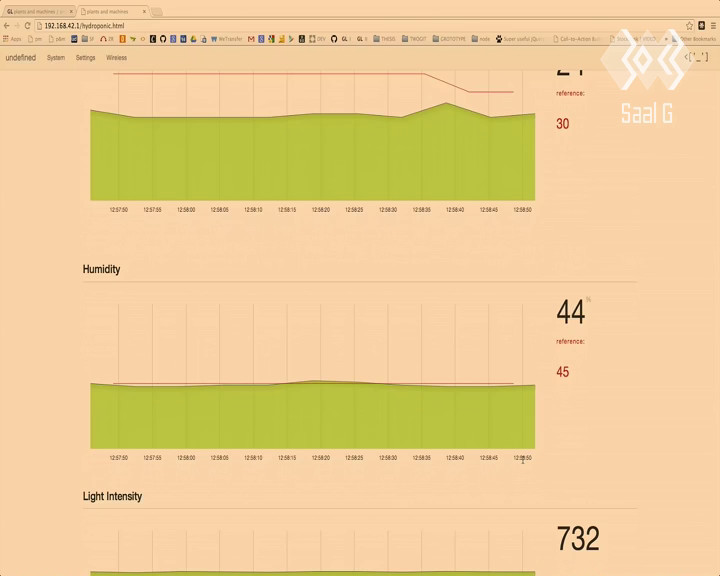The image size is (720, 576).
Task: Click the top chart reference value 30
Action: (x=562, y=124)
